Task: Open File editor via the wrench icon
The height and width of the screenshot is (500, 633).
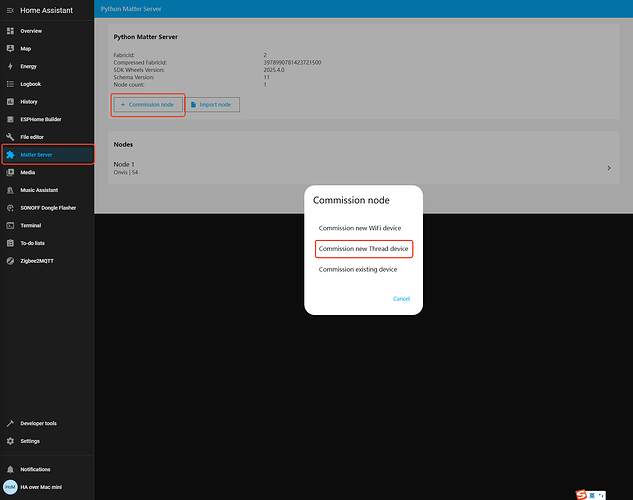Action: tap(10, 137)
